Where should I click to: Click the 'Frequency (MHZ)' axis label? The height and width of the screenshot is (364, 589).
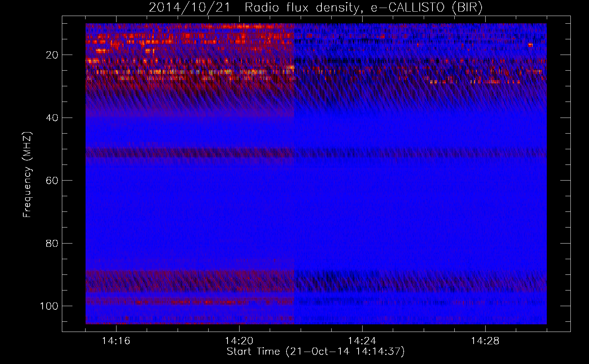[27, 175]
